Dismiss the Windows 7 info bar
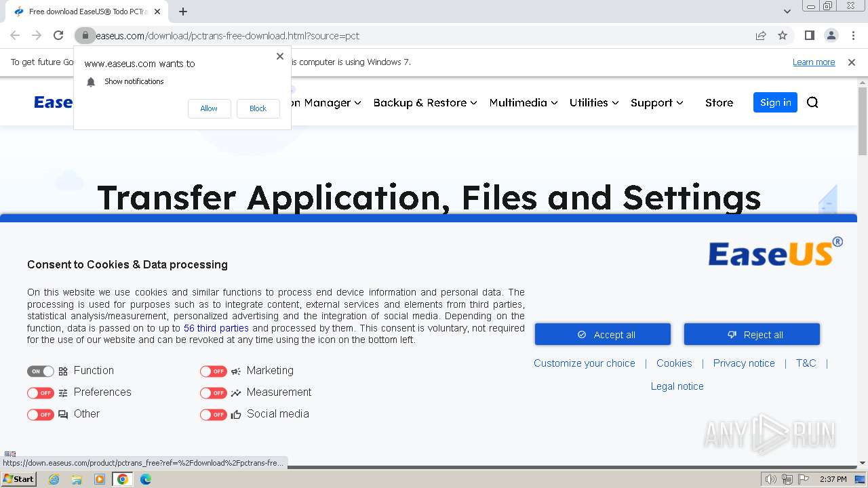Image resolution: width=868 pixels, height=488 pixels. click(852, 62)
